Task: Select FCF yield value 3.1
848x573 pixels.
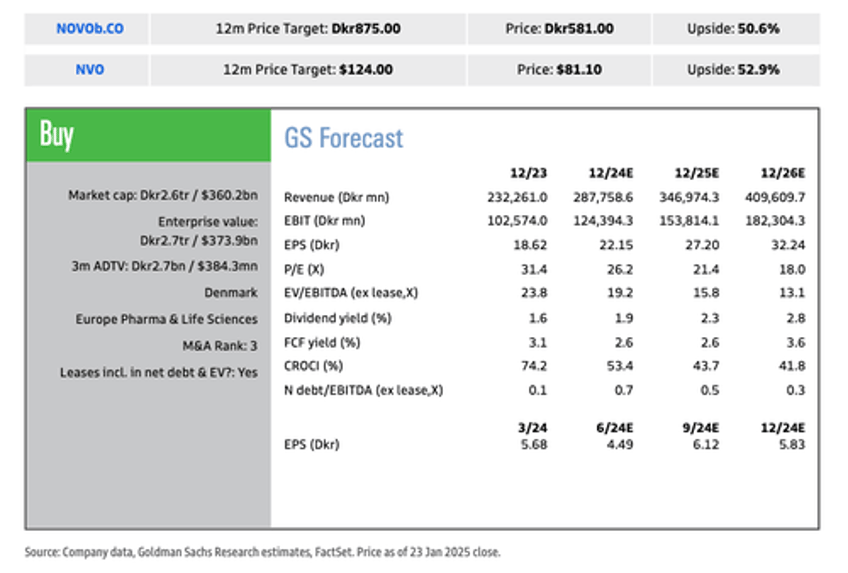Action: pos(538,342)
